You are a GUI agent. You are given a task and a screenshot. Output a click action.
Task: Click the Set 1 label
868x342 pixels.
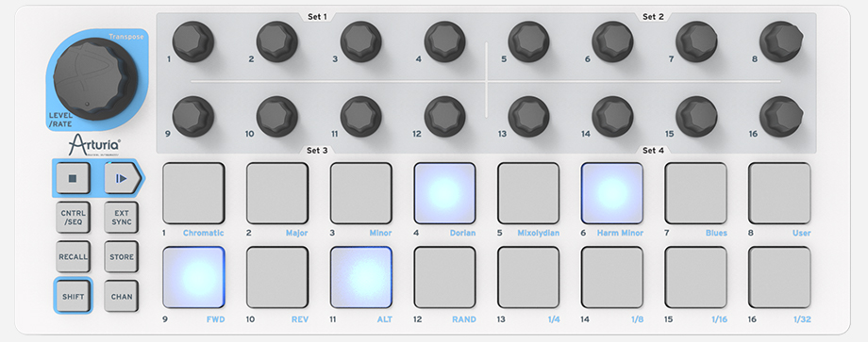coord(317,17)
